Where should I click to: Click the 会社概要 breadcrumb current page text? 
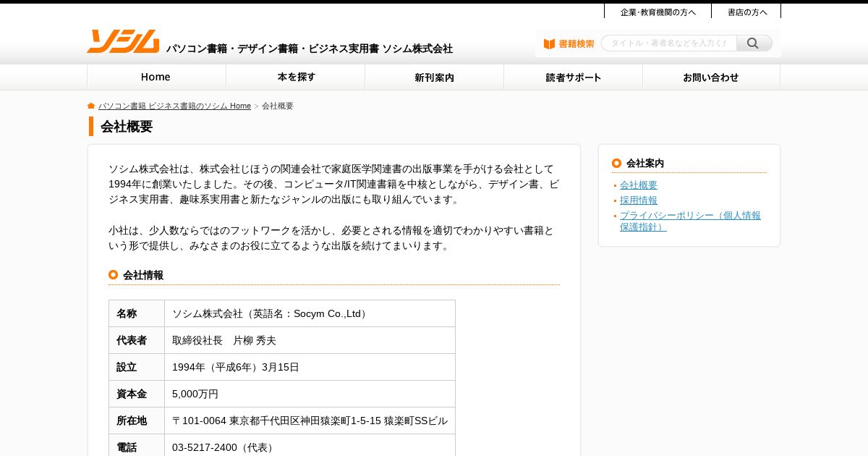(x=278, y=106)
